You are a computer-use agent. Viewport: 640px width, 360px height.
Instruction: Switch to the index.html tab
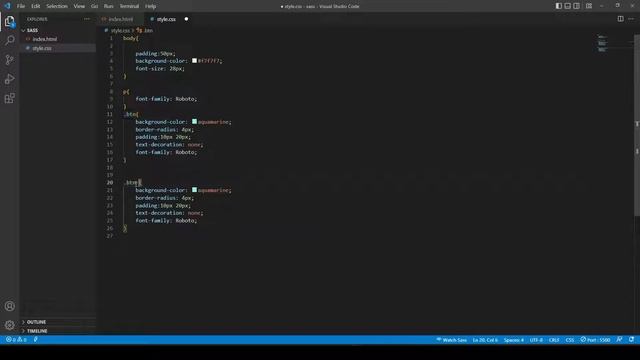120,19
